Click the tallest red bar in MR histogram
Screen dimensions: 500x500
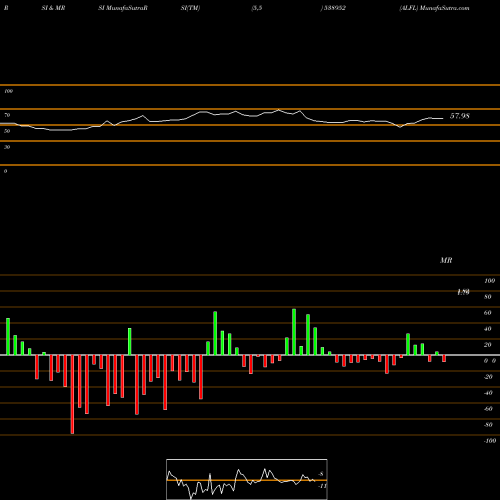[x=72, y=394]
